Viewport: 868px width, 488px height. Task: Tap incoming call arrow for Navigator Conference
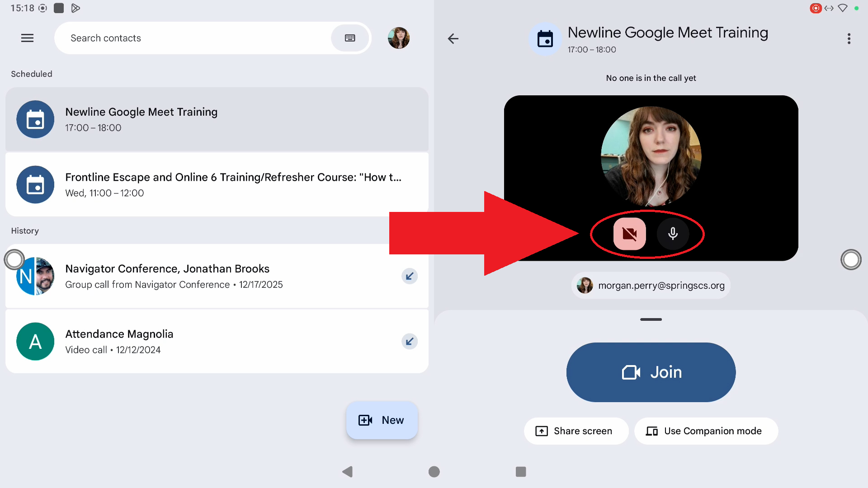tap(410, 276)
